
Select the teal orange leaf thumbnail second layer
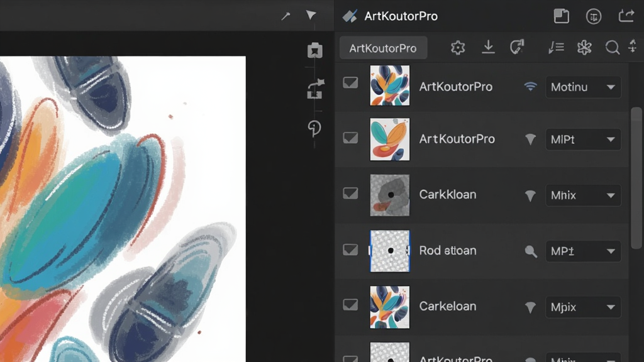390,139
